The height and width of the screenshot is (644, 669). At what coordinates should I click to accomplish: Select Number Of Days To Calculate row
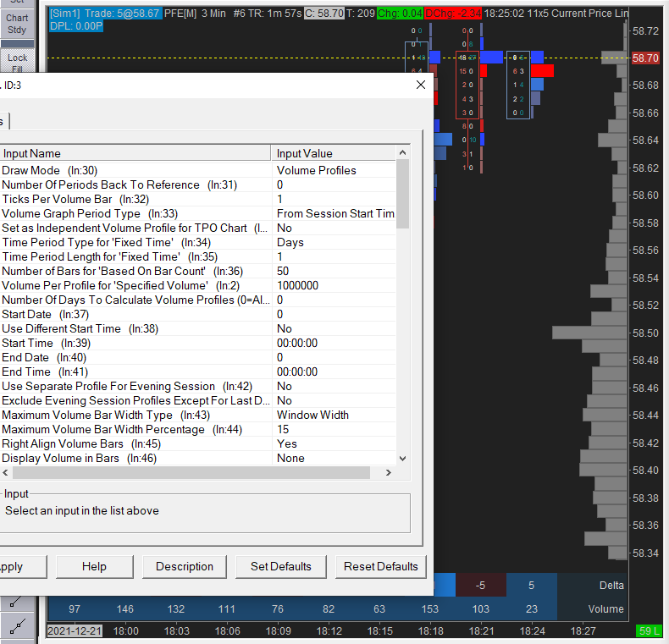(198, 300)
